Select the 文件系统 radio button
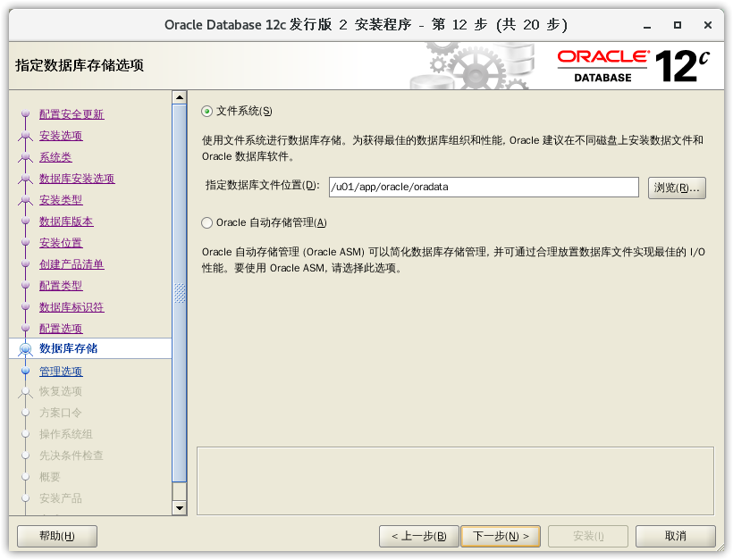Screen dimensions: 733x560 [207, 112]
